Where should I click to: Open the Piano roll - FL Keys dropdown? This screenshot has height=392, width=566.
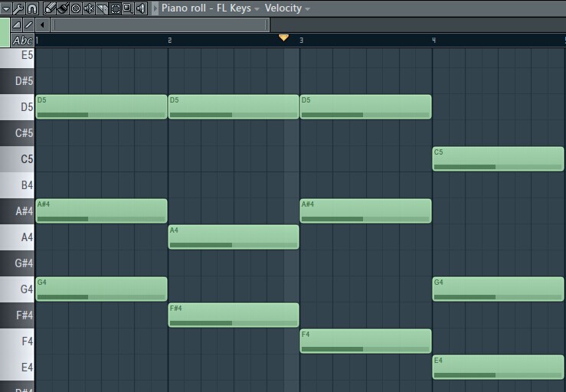[x=210, y=8]
